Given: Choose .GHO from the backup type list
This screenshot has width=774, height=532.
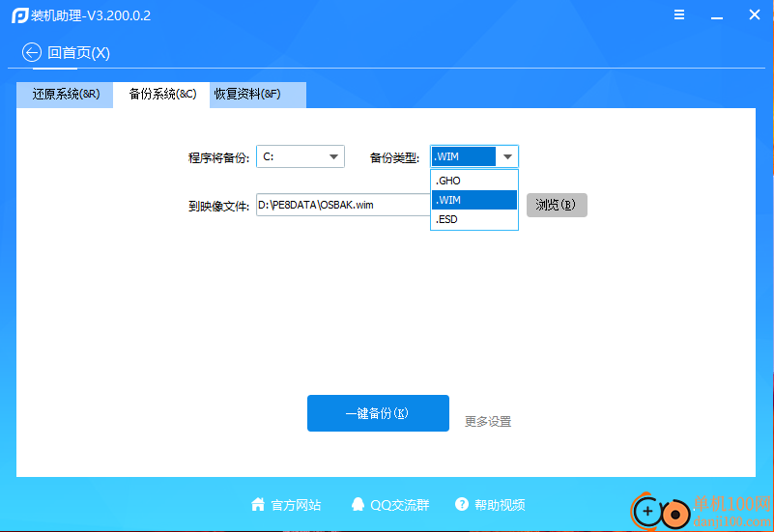Looking at the screenshot, I should point(474,181).
